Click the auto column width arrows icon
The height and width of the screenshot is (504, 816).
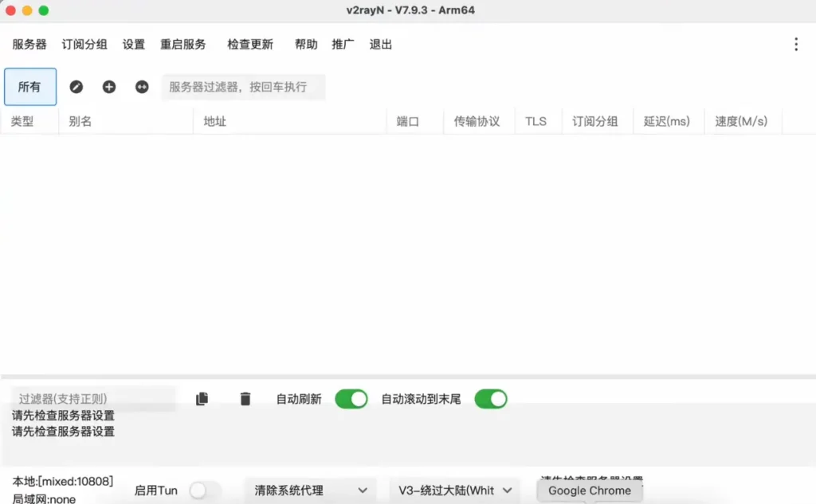142,87
